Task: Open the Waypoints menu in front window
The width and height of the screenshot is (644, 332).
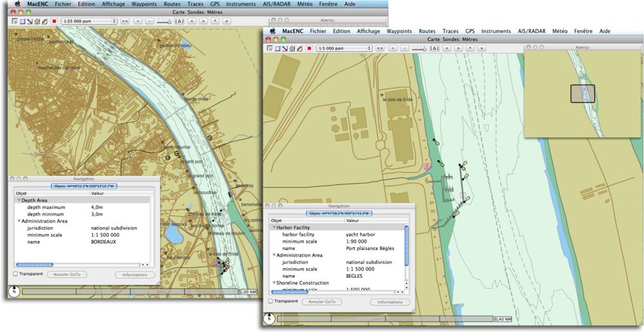Action: pos(399,31)
